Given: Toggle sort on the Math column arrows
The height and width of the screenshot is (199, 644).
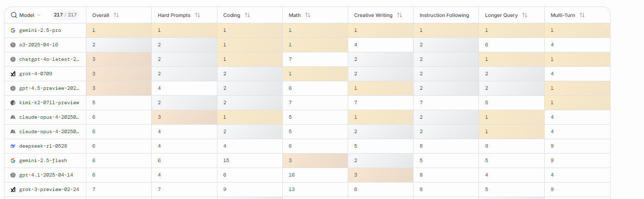Looking at the screenshot, I should pyautogui.click(x=308, y=15).
